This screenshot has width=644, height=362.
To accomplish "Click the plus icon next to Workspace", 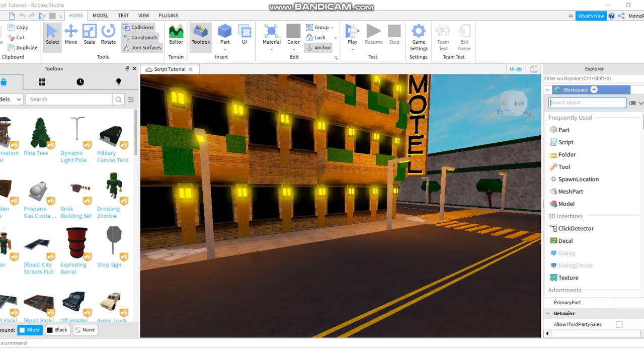I will pyautogui.click(x=594, y=89).
